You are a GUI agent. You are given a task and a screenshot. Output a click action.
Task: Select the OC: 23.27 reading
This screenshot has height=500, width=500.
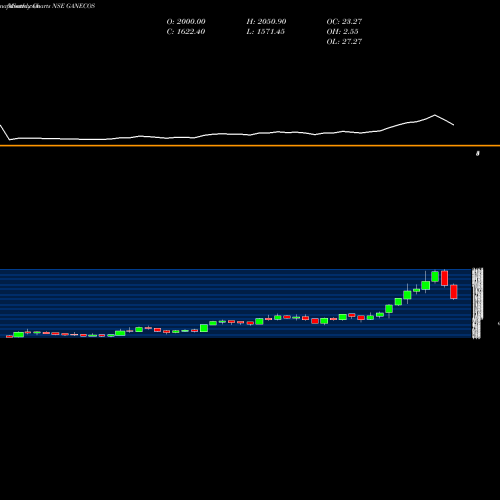[x=344, y=22]
